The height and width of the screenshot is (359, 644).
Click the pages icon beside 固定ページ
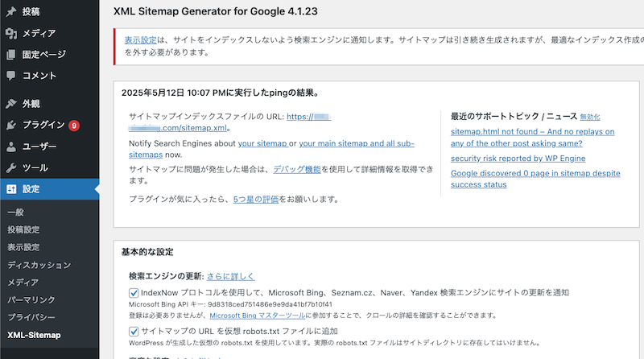click(10, 55)
